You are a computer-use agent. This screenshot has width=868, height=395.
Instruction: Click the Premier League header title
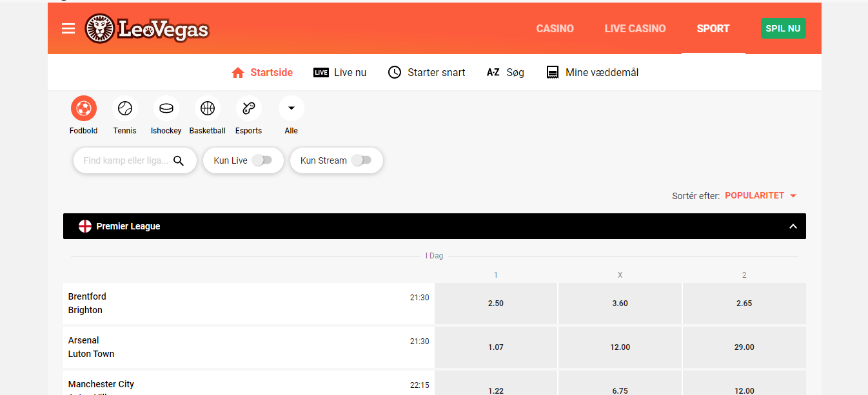tap(128, 226)
